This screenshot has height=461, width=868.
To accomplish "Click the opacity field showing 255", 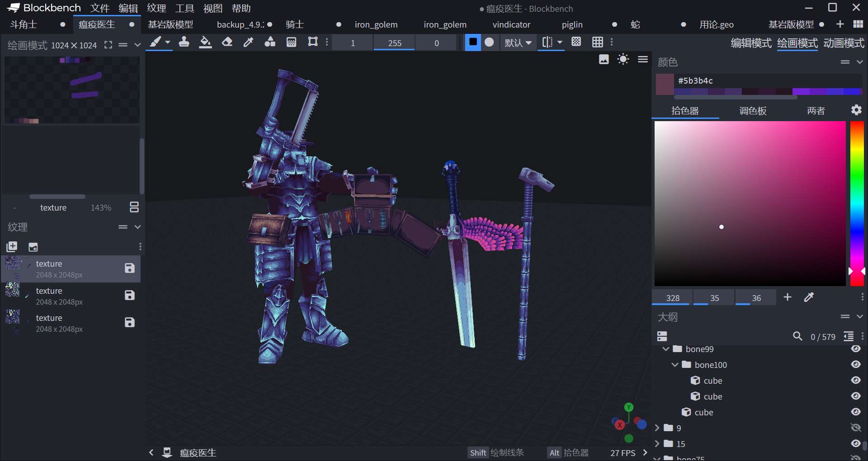I will [x=394, y=43].
